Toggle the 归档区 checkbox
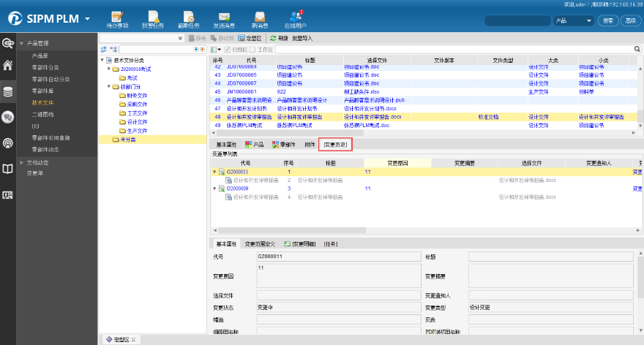The image size is (644, 345). pyautogui.click(x=227, y=49)
